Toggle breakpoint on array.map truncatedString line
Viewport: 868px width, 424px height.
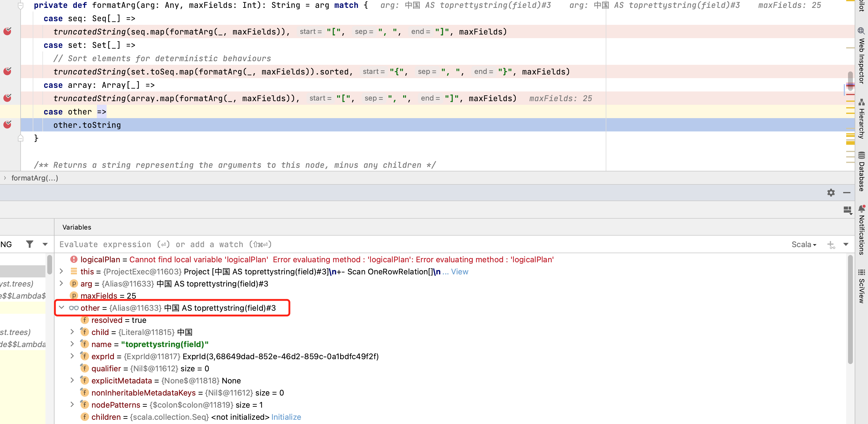point(7,98)
